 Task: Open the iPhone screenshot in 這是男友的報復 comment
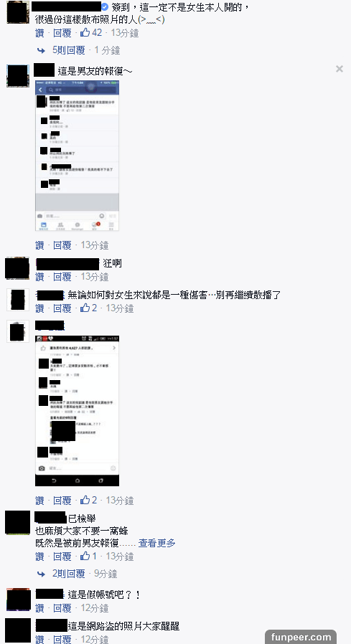78,156
